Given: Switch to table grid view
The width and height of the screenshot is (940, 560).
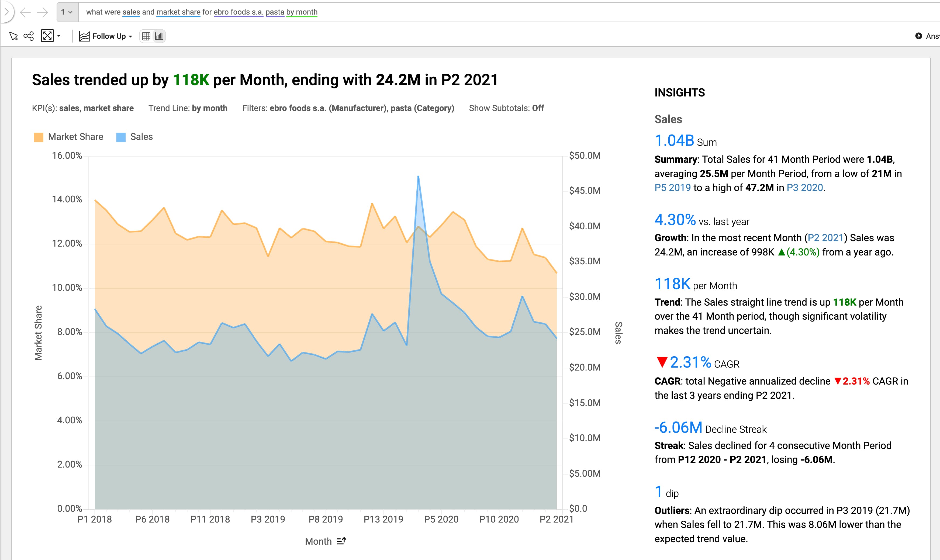Looking at the screenshot, I should click(146, 36).
